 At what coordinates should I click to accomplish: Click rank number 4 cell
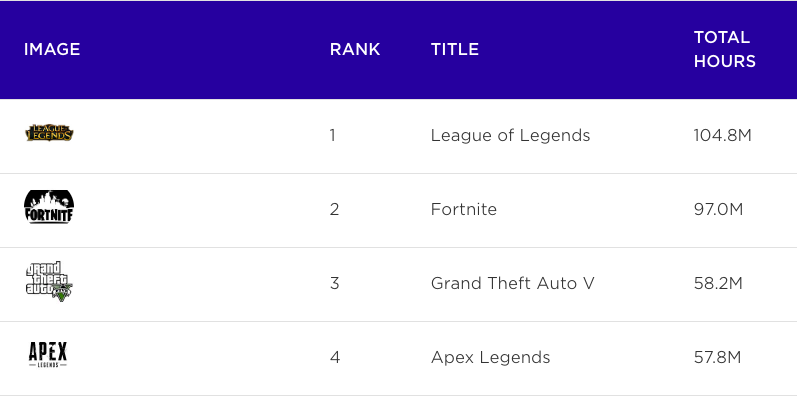[x=334, y=357]
